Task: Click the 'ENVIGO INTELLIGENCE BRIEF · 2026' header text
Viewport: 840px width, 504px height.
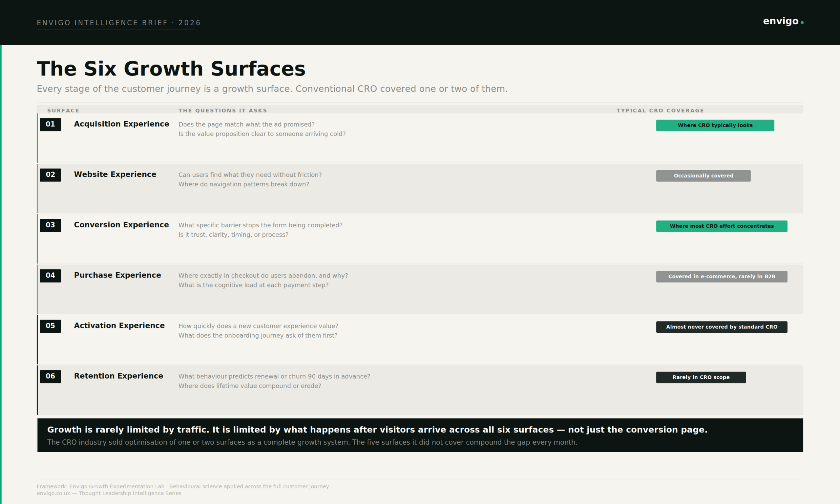Action: tap(119, 23)
